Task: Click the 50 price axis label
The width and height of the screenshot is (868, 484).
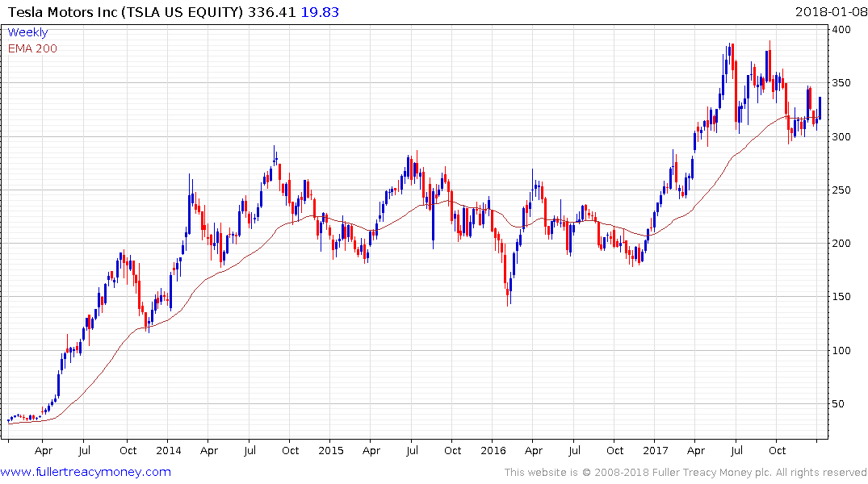Action: pyautogui.click(x=838, y=404)
